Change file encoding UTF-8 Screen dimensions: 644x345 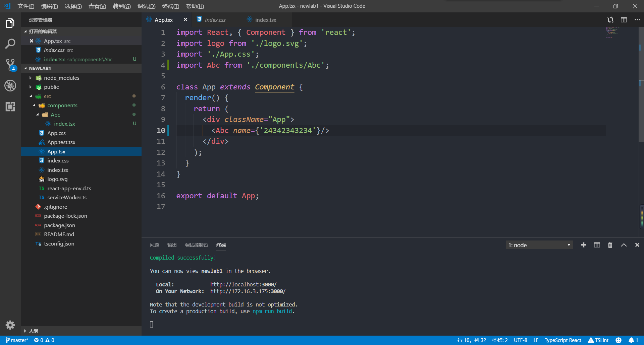[521, 340]
